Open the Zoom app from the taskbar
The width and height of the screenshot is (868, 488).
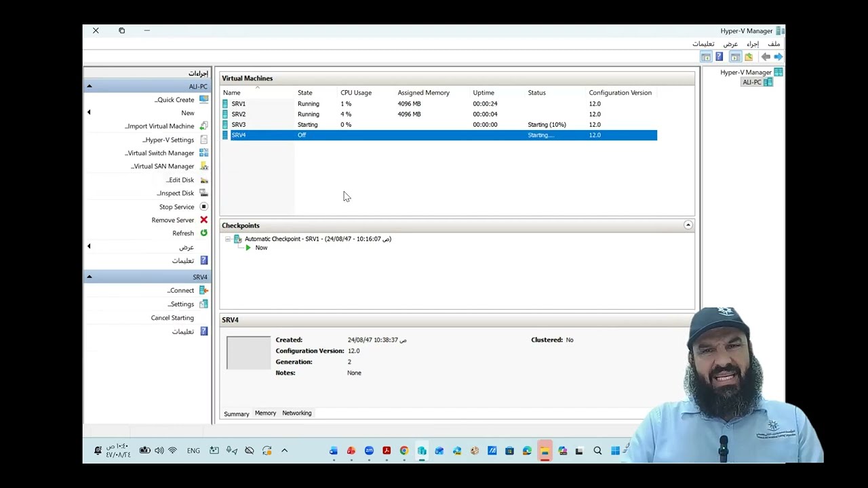point(369,451)
